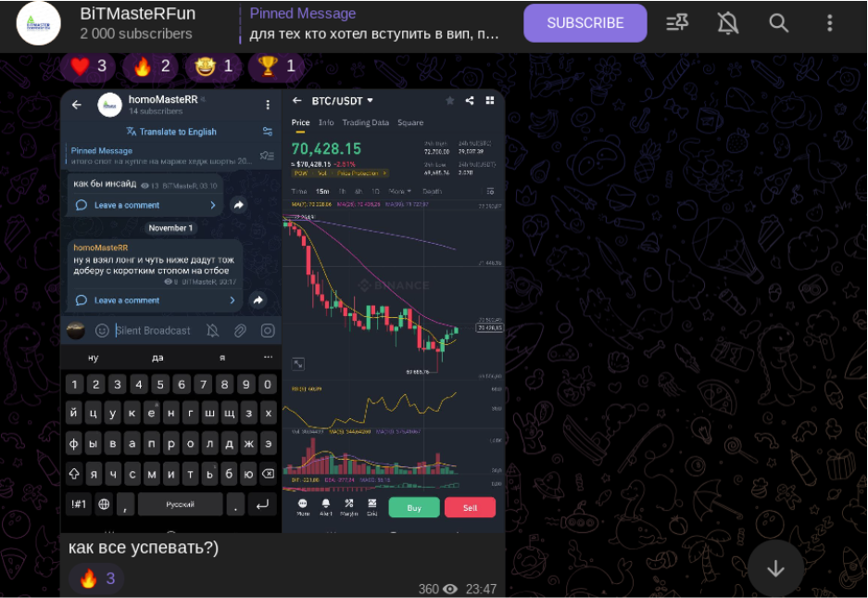The height and width of the screenshot is (598, 868).
Task: Open the BiTMasteRFun channel avatar
Action: tap(38, 23)
